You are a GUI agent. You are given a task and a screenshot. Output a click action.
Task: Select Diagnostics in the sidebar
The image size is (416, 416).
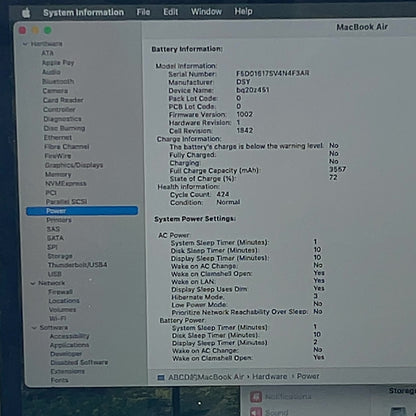[x=62, y=119]
